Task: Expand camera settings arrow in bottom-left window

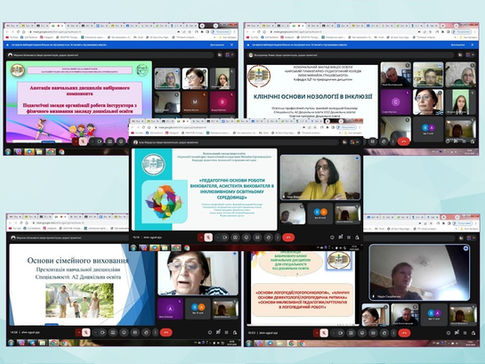Action: click(x=95, y=332)
